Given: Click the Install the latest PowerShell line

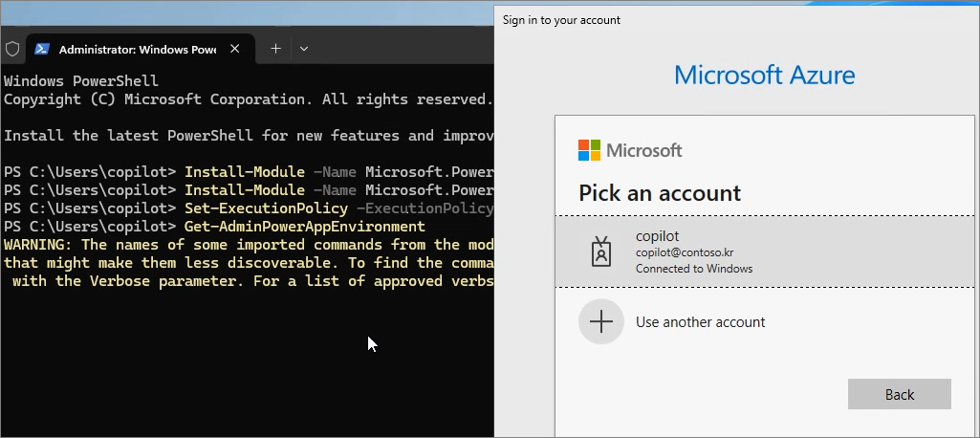Looking at the screenshot, I should coord(249,136).
